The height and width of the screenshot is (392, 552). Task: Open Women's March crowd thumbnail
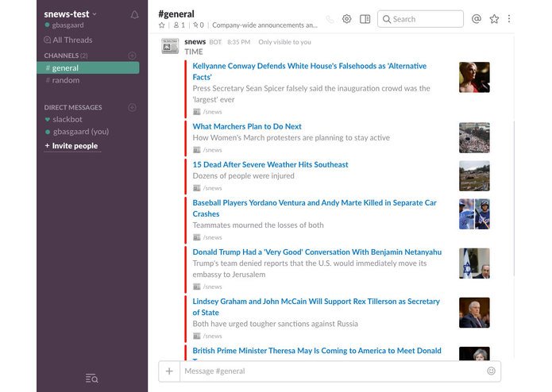474,138
